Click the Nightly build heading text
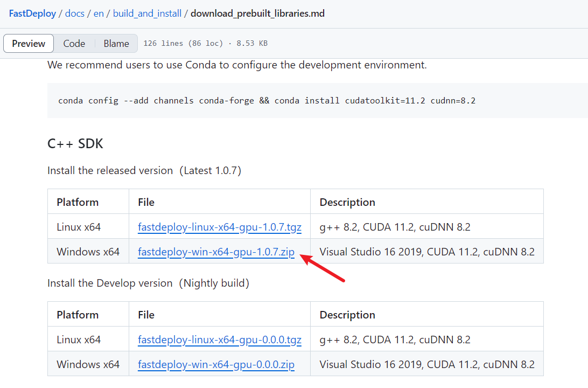This screenshot has height=388, width=588. [214, 282]
